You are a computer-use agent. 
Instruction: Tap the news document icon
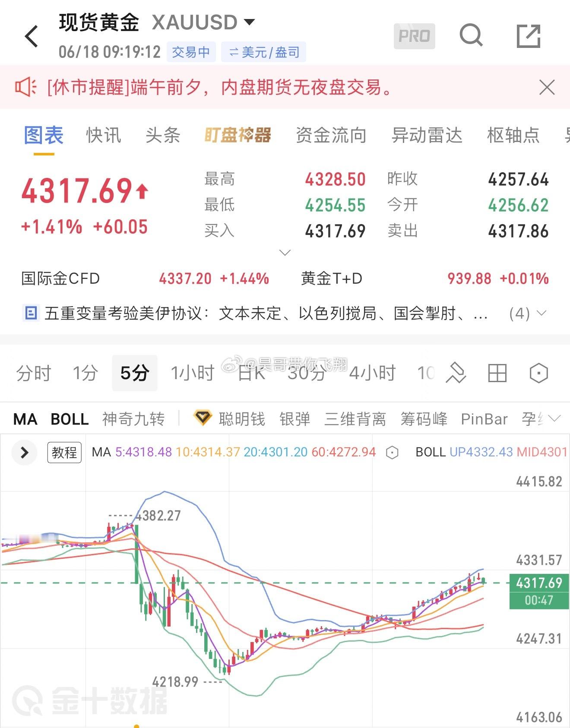click(31, 313)
